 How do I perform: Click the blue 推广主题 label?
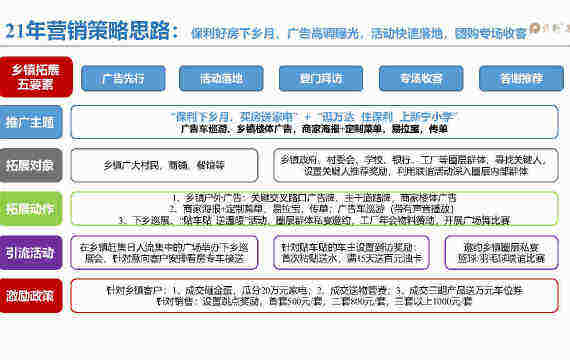click(x=31, y=122)
